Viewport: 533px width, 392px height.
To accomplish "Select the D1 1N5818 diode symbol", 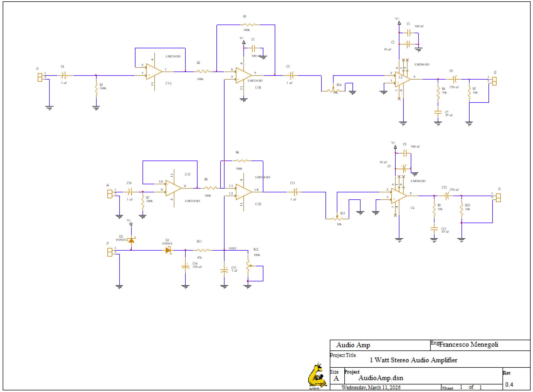I will tap(168, 250).
